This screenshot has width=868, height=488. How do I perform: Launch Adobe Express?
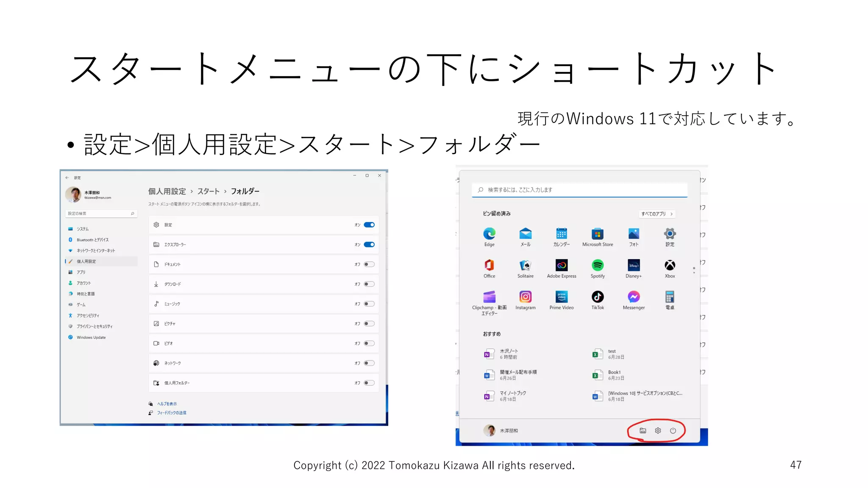tap(562, 269)
